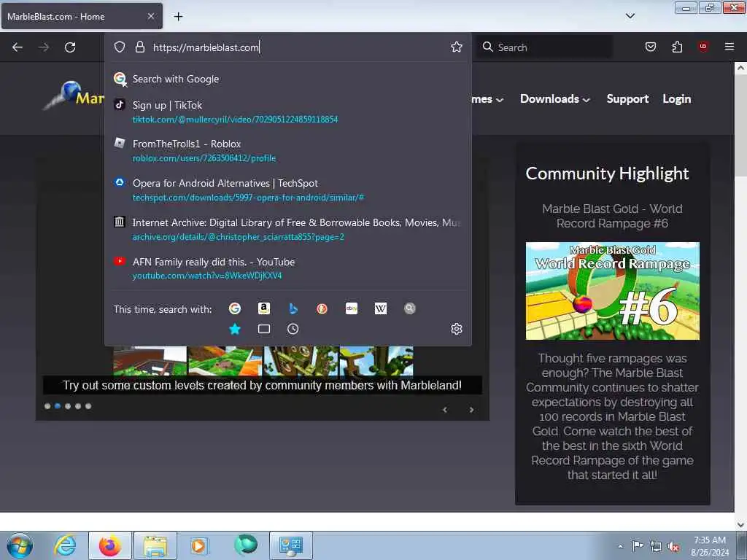The width and height of the screenshot is (747, 560).
Task: Click the scrollbar down arrow
Action: (740, 524)
